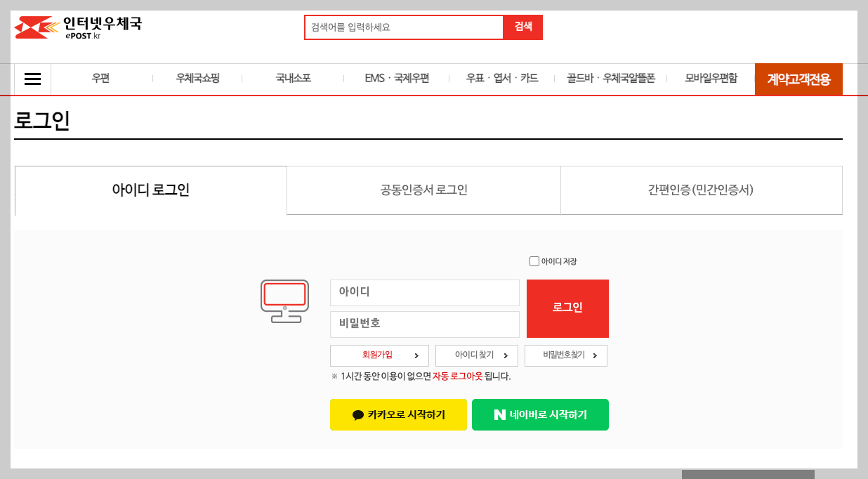Click into the 비밀번호 input field
The height and width of the screenshot is (479, 868).
[x=424, y=324]
